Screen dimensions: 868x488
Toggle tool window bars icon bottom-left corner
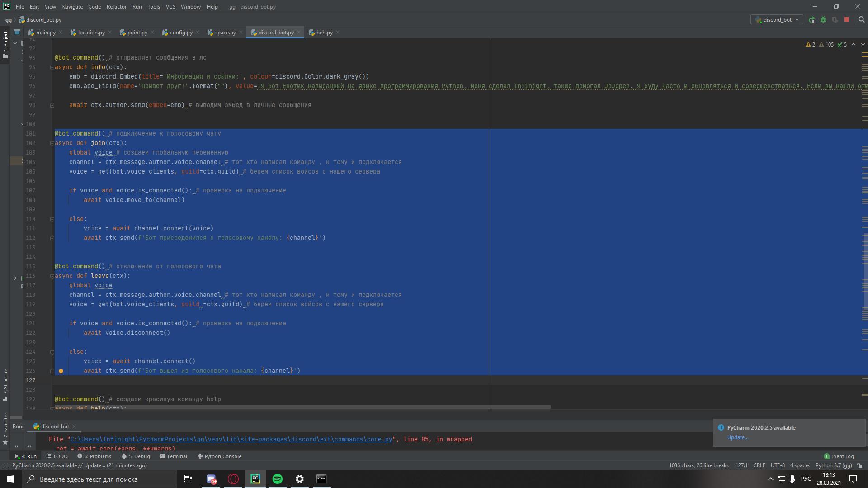(5, 465)
